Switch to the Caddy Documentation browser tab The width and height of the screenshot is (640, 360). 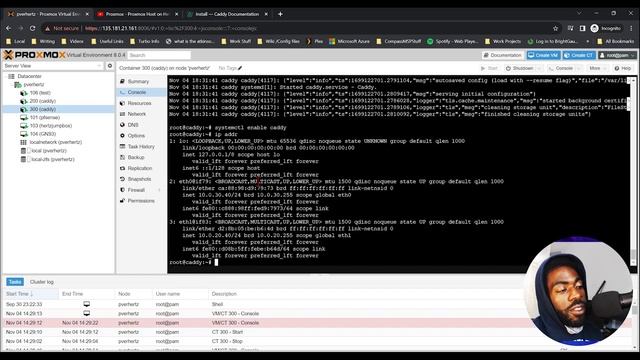click(227, 14)
